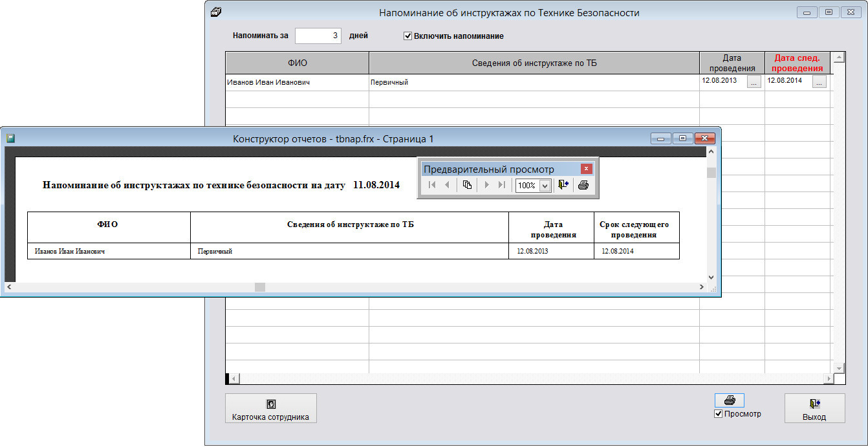This screenshot has height=447, width=868.
Task: Open the 100% zoom dropdown in preview
Action: 544,186
